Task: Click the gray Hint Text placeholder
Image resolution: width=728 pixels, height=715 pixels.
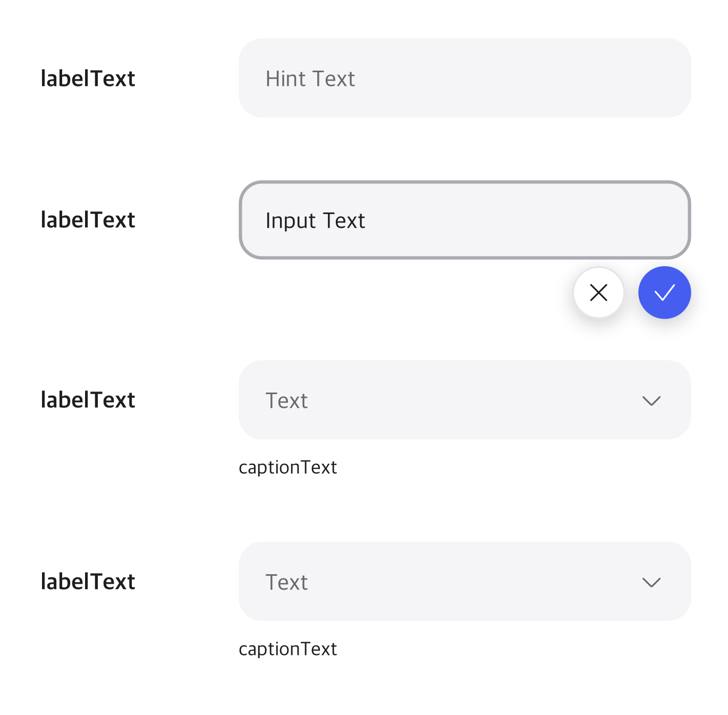Action: [310, 79]
